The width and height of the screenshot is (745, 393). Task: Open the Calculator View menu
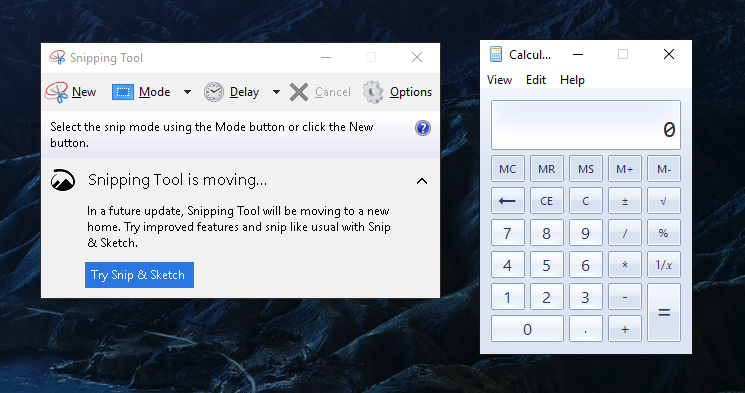(x=499, y=80)
